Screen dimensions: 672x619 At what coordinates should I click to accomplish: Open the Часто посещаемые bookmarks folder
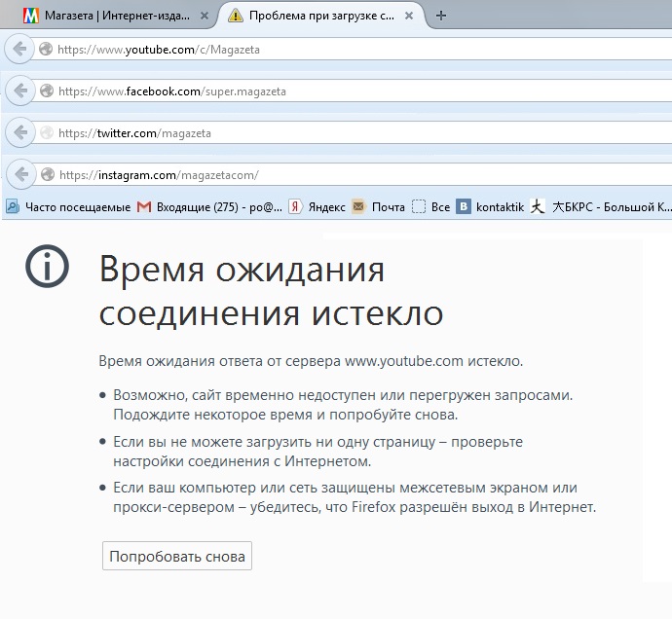pos(68,207)
